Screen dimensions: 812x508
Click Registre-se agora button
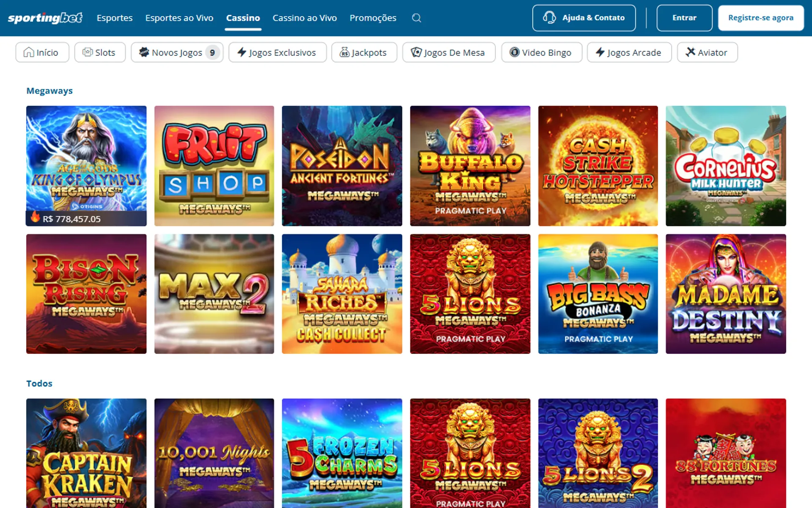tap(761, 18)
